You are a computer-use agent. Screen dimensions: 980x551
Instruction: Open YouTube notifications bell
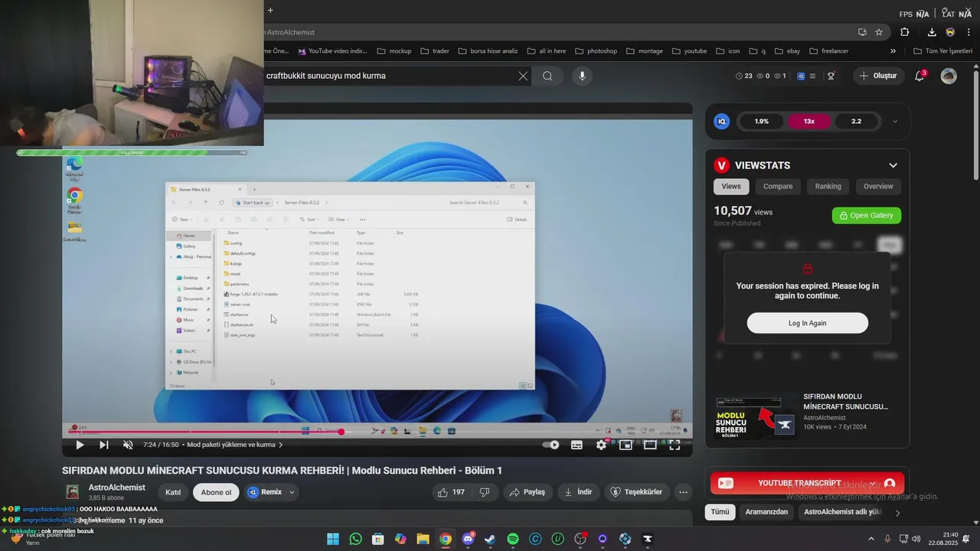pos(920,76)
